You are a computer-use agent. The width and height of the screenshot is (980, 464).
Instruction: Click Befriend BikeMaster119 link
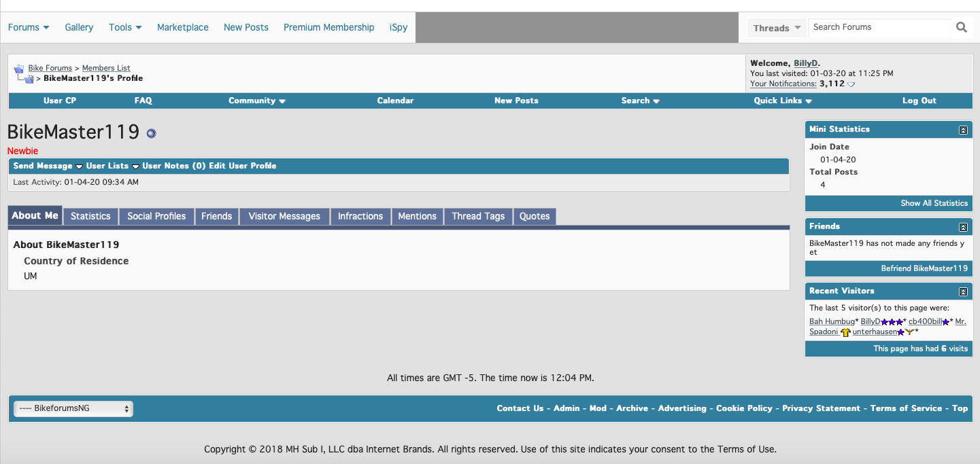click(924, 268)
